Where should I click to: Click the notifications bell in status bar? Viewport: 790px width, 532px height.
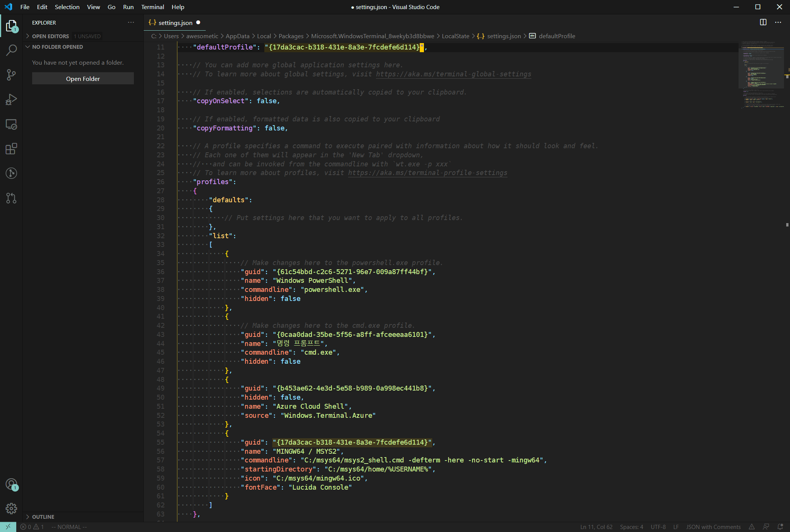[x=780, y=527]
